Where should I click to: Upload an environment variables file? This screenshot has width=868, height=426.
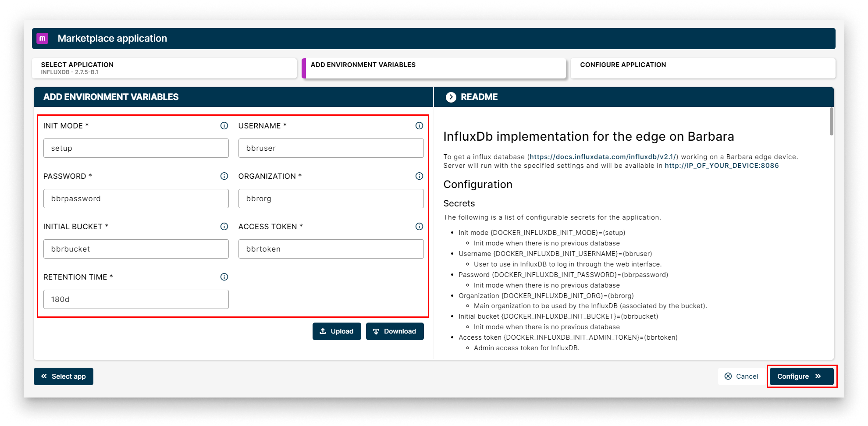(x=337, y=331)
